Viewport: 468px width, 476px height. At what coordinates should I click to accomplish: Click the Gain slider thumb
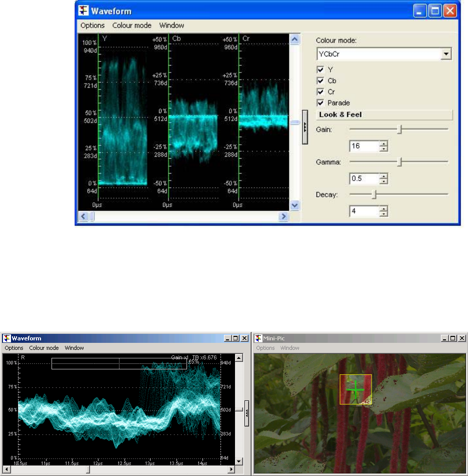[x=399, y=129]
